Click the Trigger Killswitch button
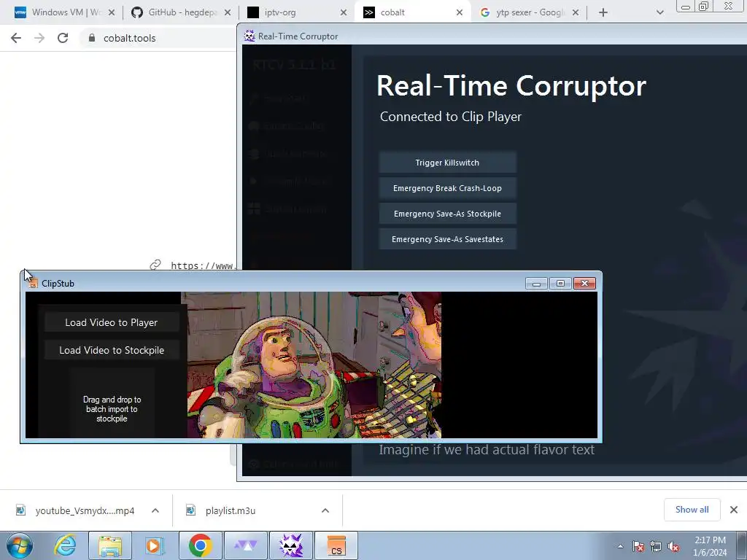The image size is (747, 560). pos(447,163)
